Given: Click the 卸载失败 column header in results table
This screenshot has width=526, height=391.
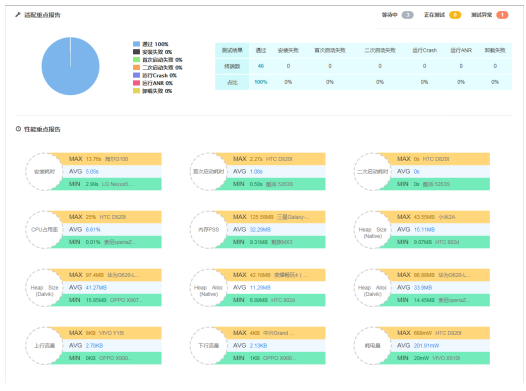Looking at the screenshot, I should tap(495, 50).
